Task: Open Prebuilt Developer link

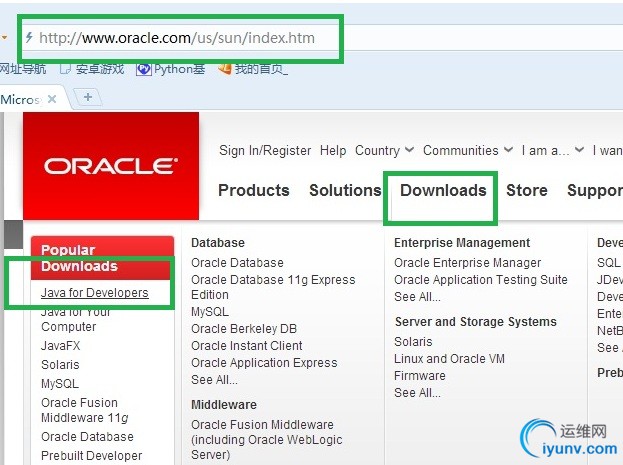Action: 91,456
